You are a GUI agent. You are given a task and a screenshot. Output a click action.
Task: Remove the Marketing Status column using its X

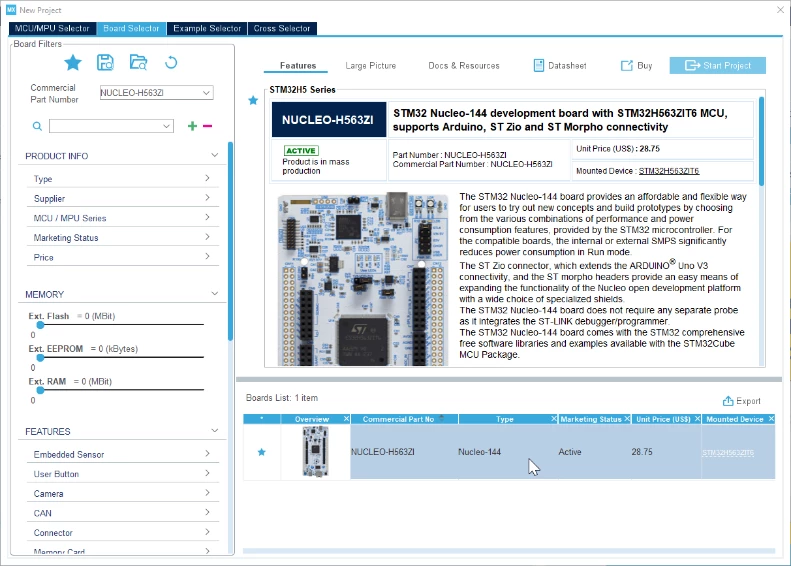627,419
